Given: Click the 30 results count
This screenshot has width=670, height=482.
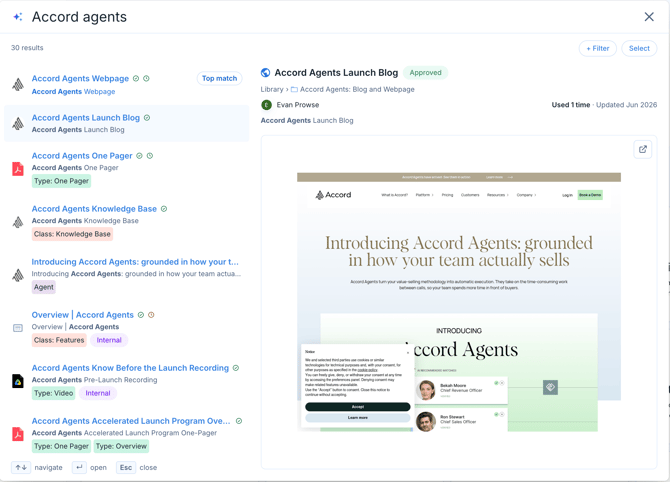Looking at the screenshot, I should pyautogui.click(x=27, y=48).
